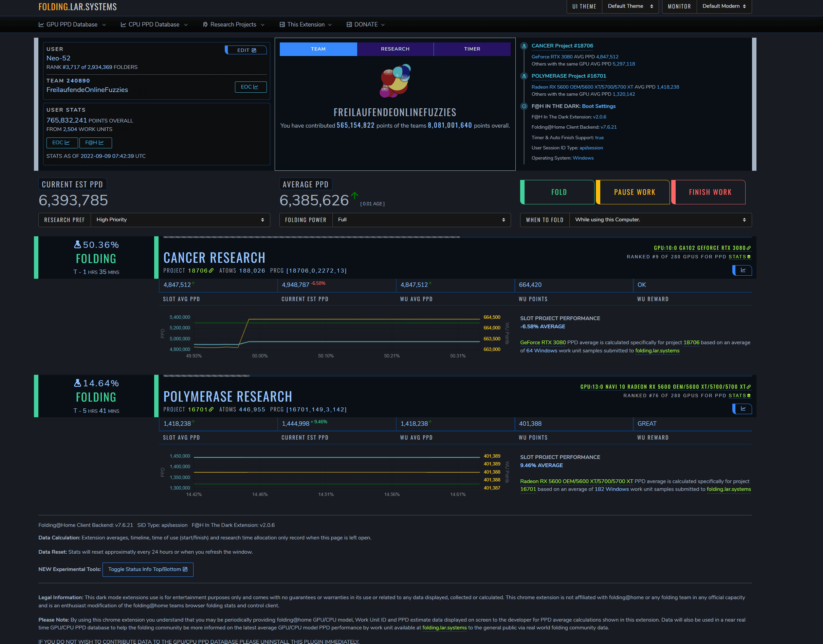Toggle the Polymerase Research chart button
Image resolution: width=823 pixels, height=644 pixels.
pyautogui.click(x=742, y=409)
